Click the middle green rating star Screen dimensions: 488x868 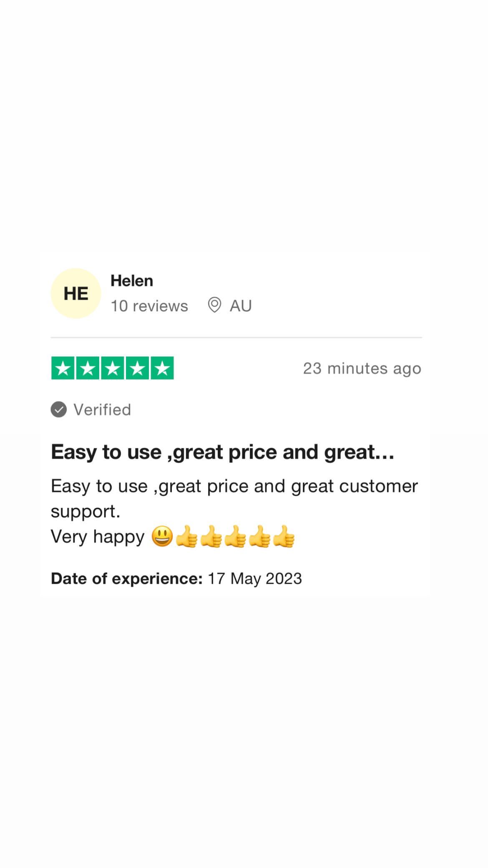113,368
